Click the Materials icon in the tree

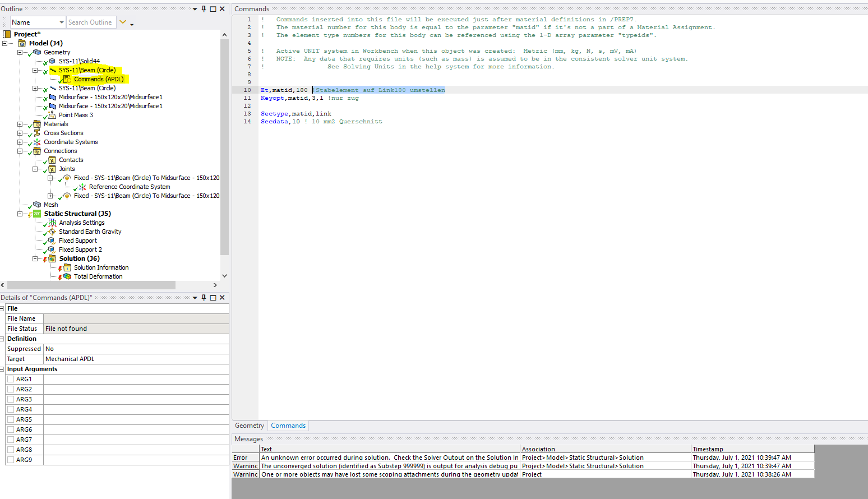tap(37, 124)
